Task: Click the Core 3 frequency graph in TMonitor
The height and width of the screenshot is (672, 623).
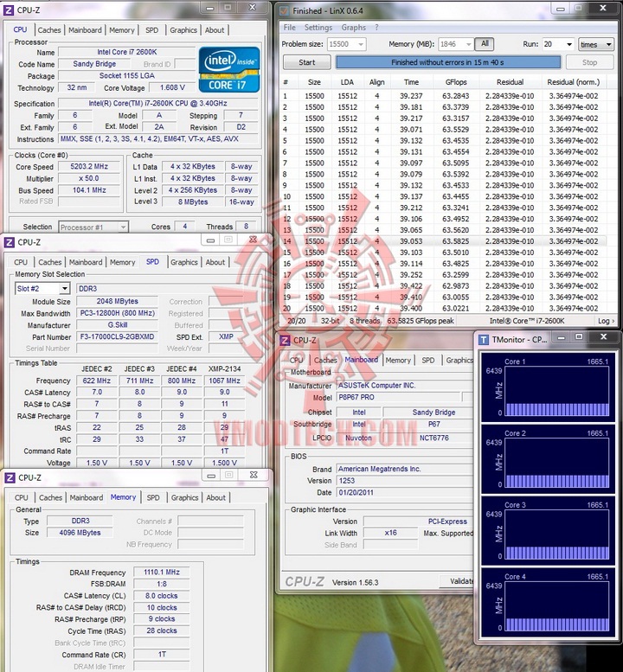Action: (557, 534)
